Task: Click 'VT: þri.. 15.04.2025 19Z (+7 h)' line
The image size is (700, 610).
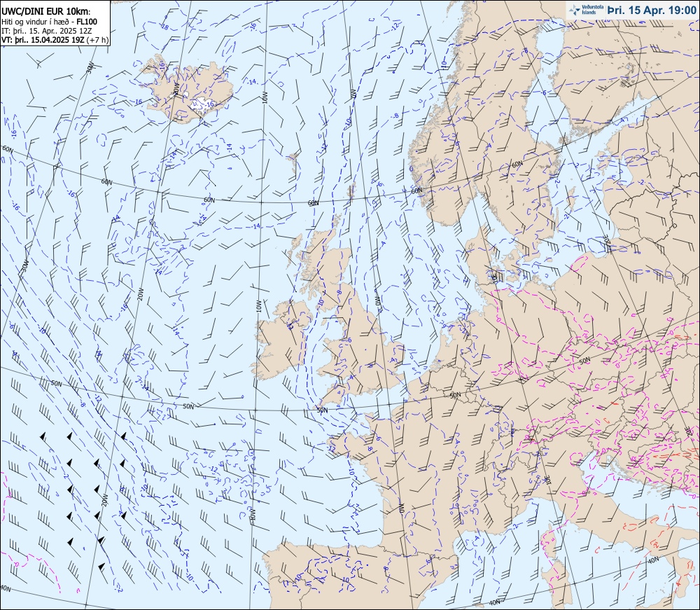Action: (55, 39)
